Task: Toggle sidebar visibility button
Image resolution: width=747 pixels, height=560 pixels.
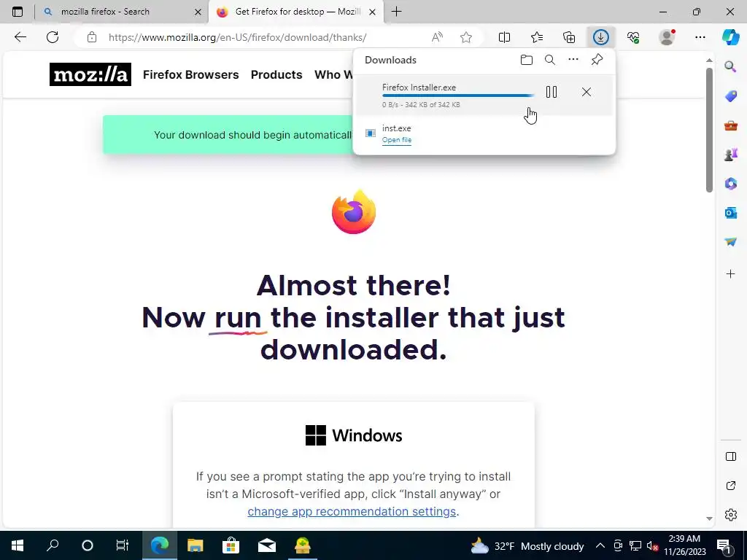Action: coord(731,456)
